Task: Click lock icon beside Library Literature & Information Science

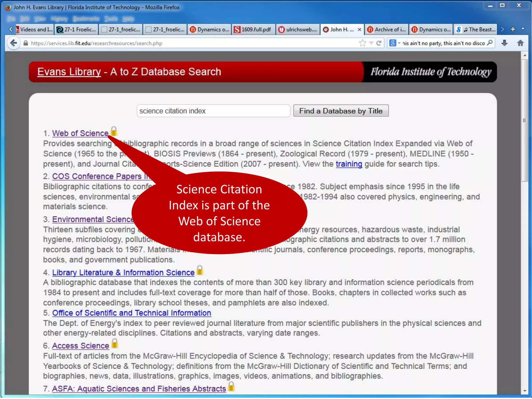Action: click(200, 270)
